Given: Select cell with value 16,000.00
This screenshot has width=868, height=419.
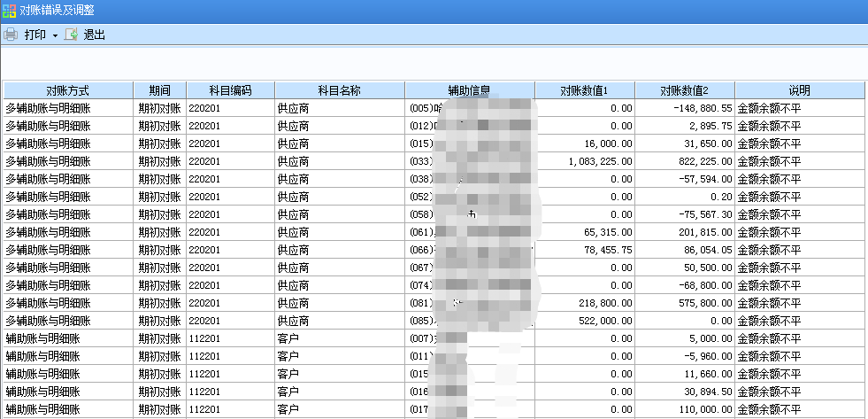Looking at the screenshot, I should coord(585,144).
